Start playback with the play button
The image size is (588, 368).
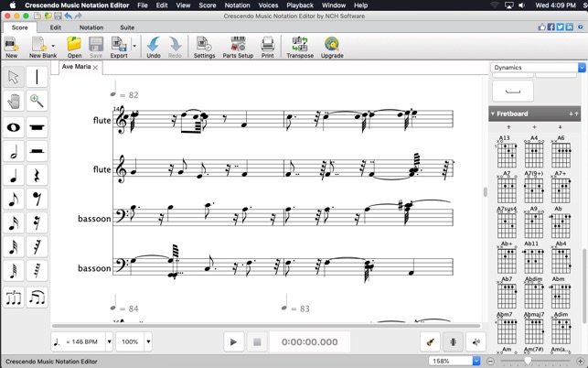click(233, 342)
